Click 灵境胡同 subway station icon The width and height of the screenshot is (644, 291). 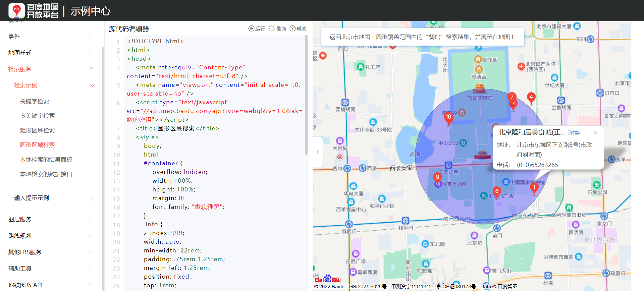point(345,103)
